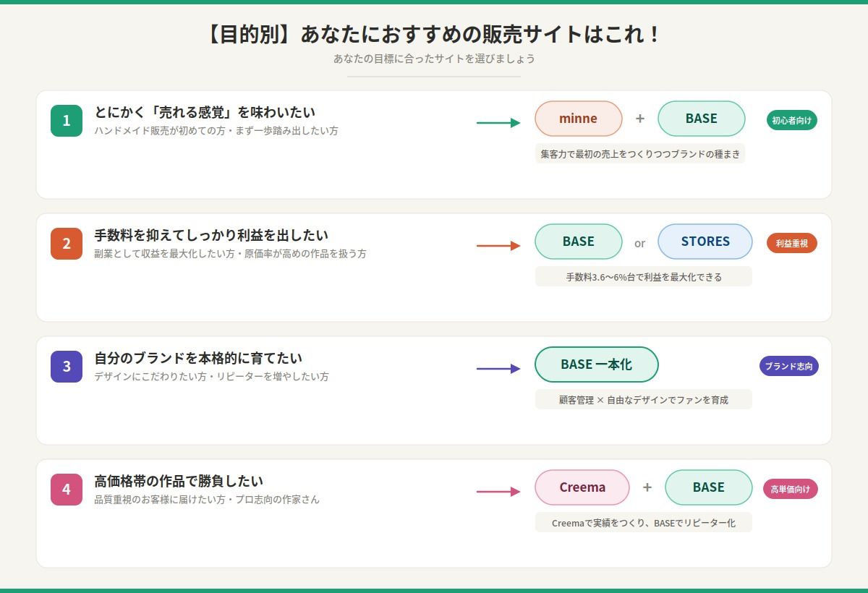Click the purple number 3 badge

66,367
